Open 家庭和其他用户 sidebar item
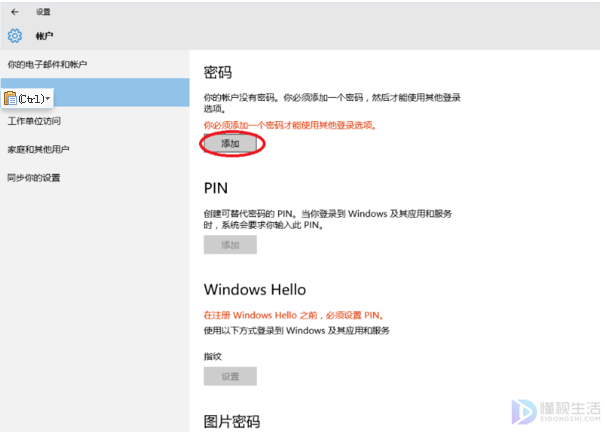Screen dimensions: 605x432 point(38,149)
